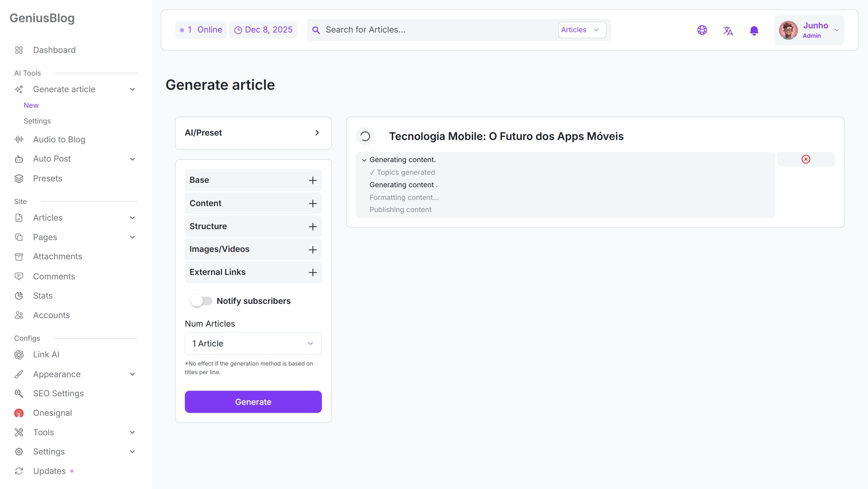This screenshot has width=868, height=489.
Task: Select Settings under Generate article
Action: (x=37, y=121)
